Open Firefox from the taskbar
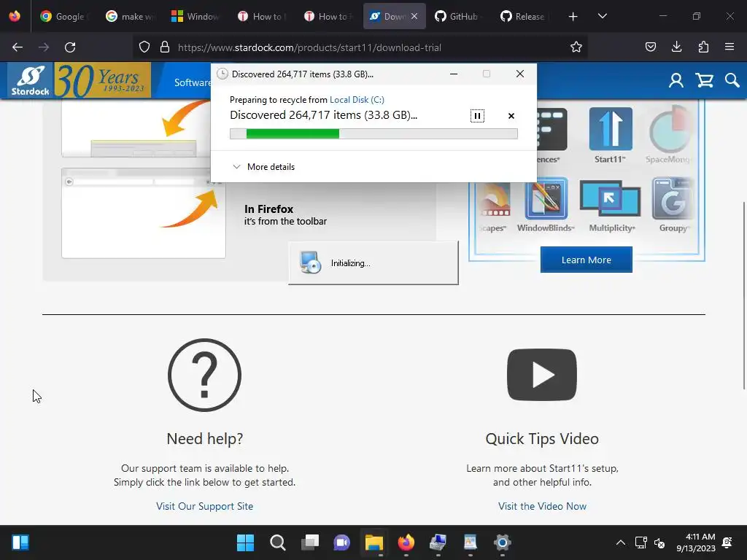 click(406, 542)
